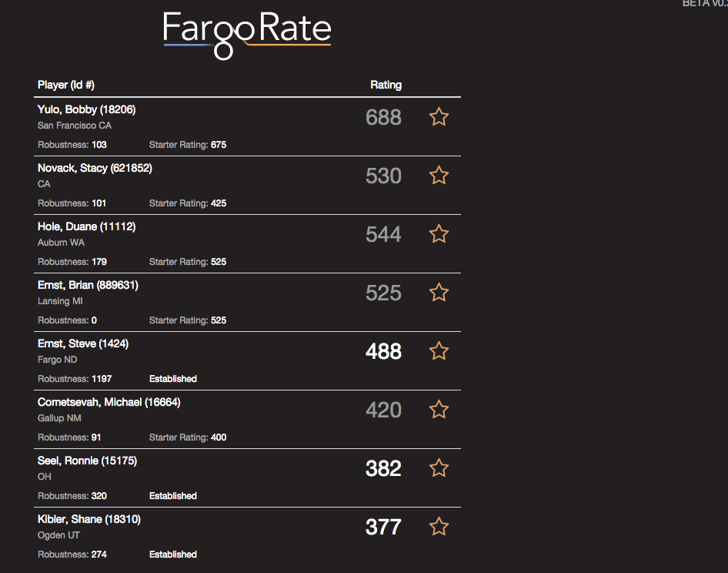Select Cometsevah, Michael (16664) player row
The image size is (728, 573).
pyautogui.click(x=248, y=419)
